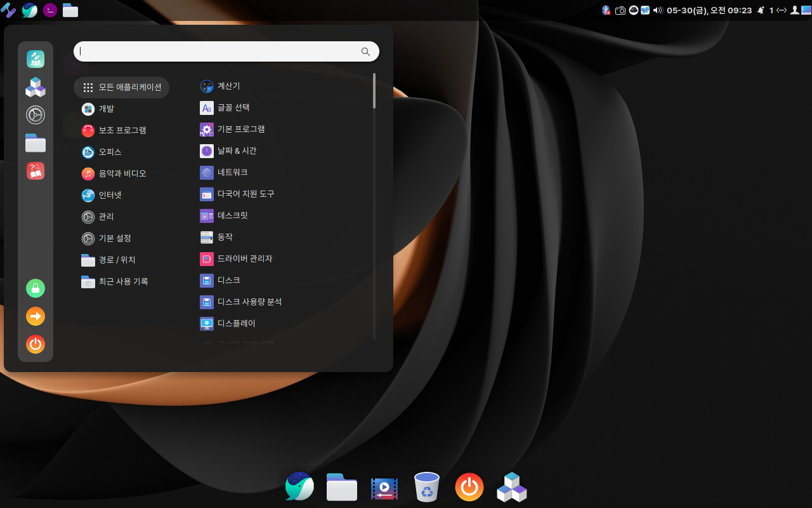Select 보조 프로그램 category
Screen dimensions: 812x508
coord(114,130)
